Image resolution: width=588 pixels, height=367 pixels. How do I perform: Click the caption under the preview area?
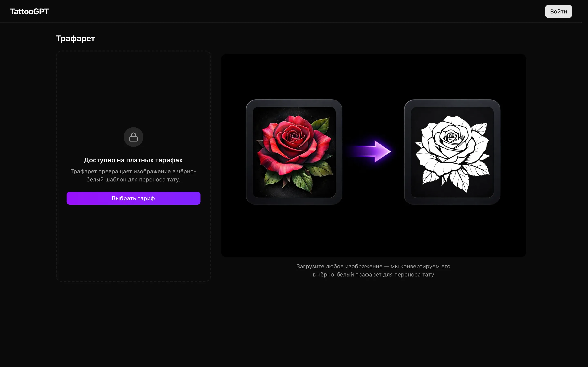[373, 270]
